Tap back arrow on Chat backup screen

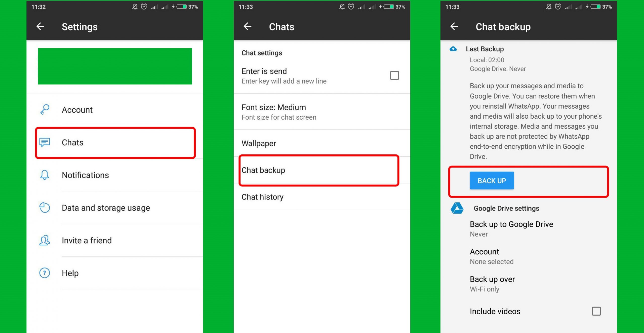(x=454, y=26)
